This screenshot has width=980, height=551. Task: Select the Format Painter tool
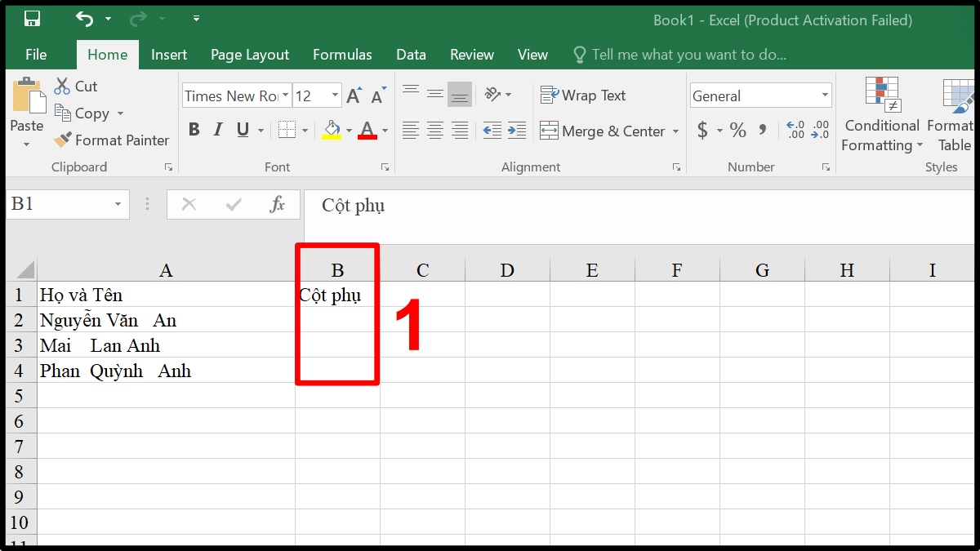coord(110,140)
